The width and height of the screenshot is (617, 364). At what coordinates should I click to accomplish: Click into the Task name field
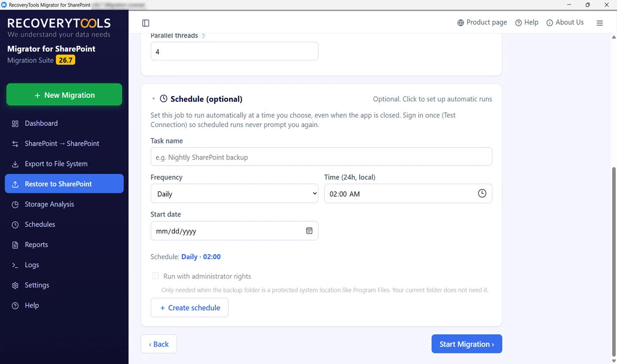pos(321,157)
